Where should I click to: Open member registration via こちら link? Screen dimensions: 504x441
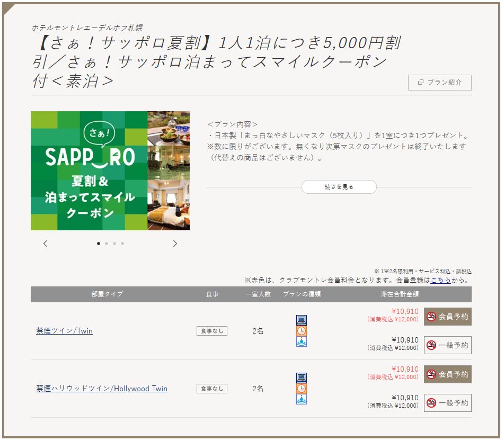pos(440,280)
